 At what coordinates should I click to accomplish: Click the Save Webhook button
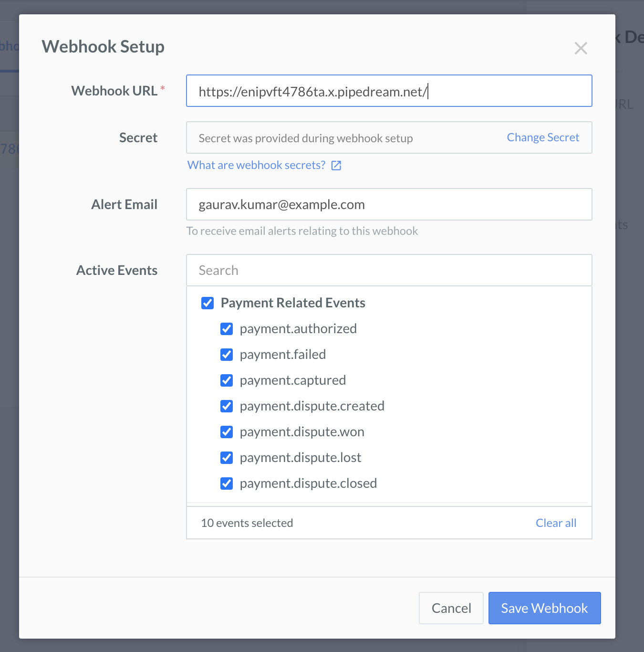(544, 608)
